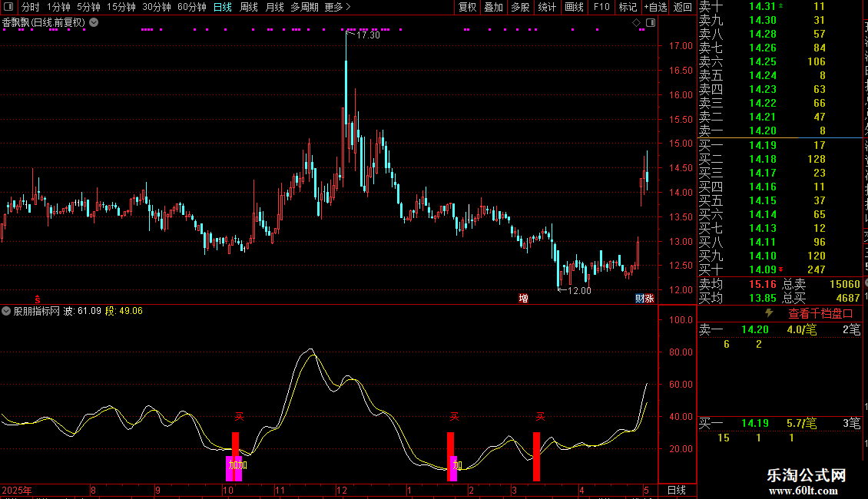This screenshot has height=499, width=868.
Task: Click the red down arrow beside 14.09
Action: 781,269
